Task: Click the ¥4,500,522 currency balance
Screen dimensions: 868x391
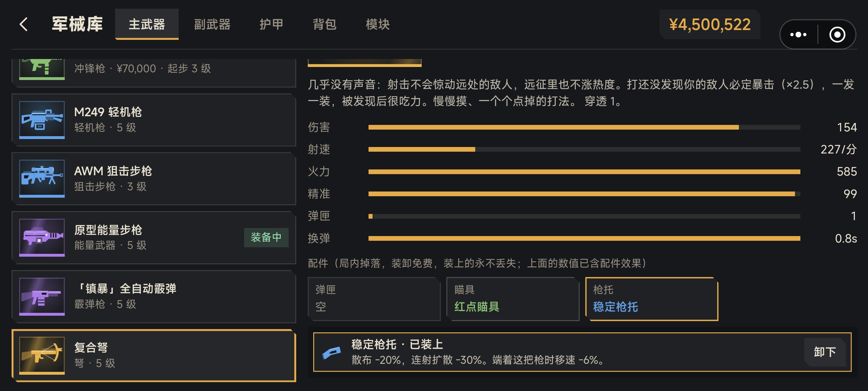Action: [710, 25]
